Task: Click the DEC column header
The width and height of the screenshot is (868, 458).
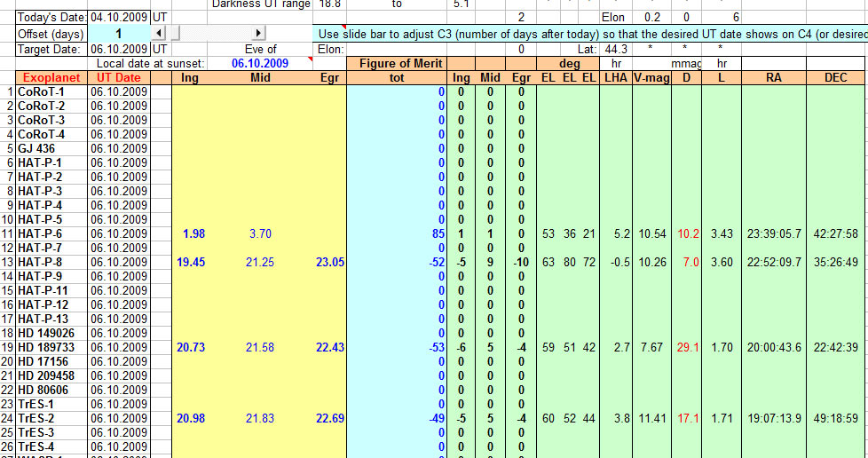Action: (835, 78)
